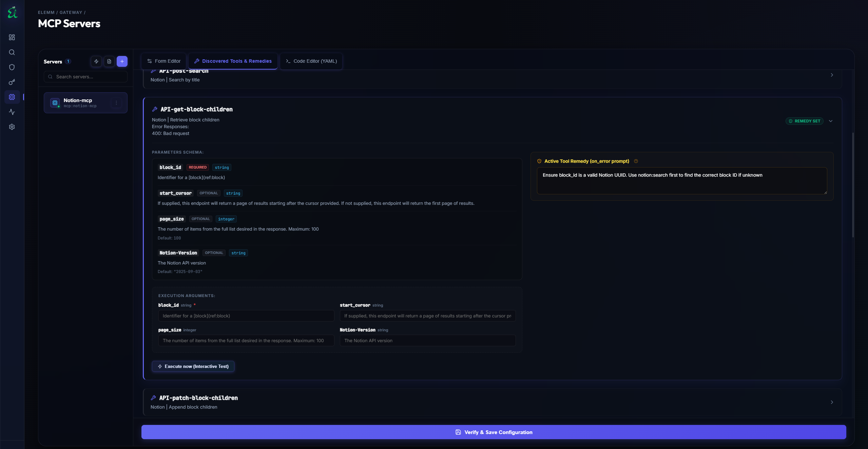Click the page_size parameter name in schema
Screen dimensions: 868x449
point(172,219)
